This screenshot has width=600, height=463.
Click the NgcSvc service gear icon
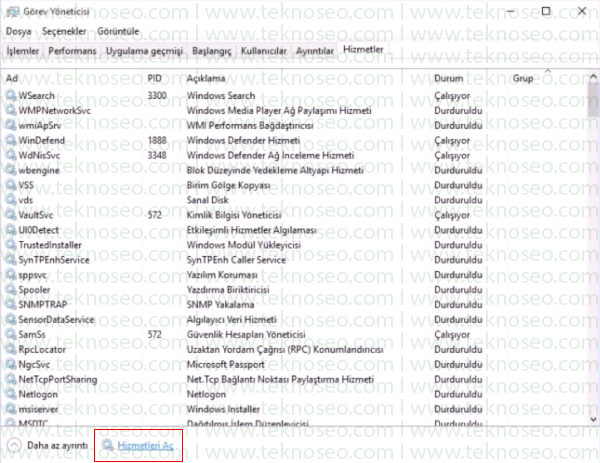(11, 364)
